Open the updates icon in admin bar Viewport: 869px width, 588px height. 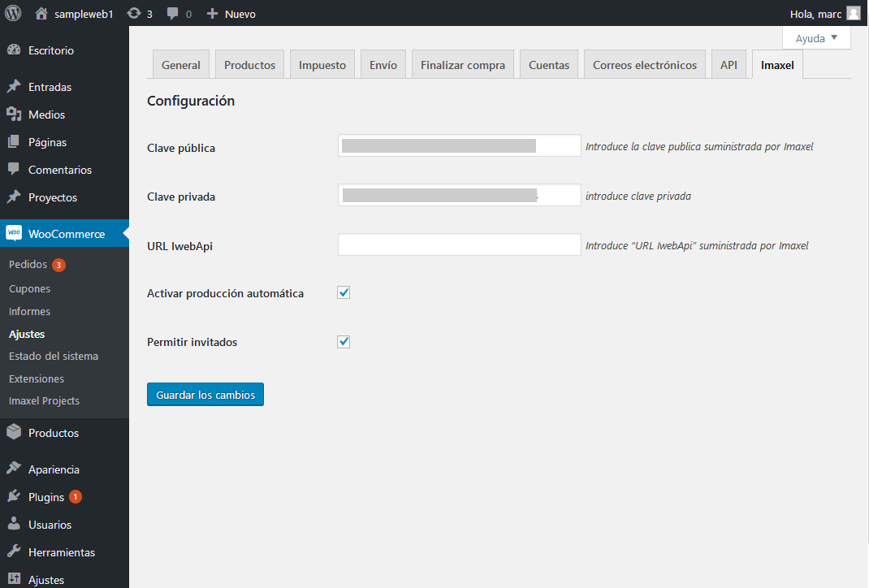pos(134,14)
